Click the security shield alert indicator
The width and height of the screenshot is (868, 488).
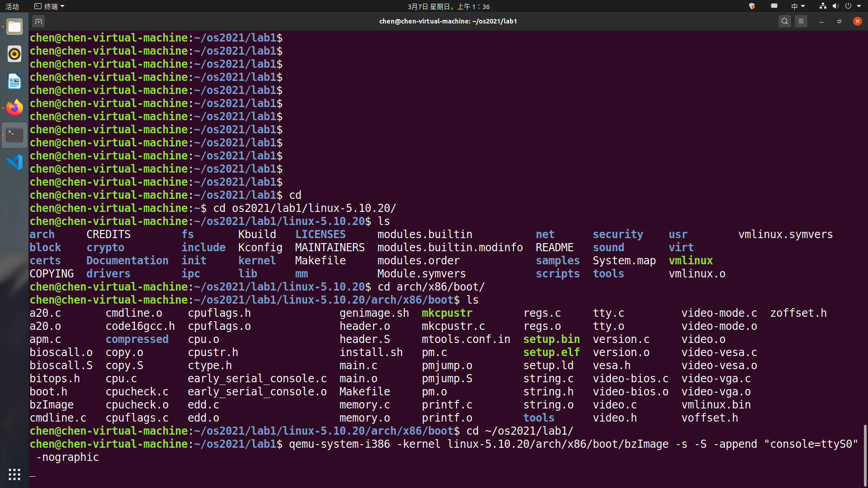[x=752, y=6]
